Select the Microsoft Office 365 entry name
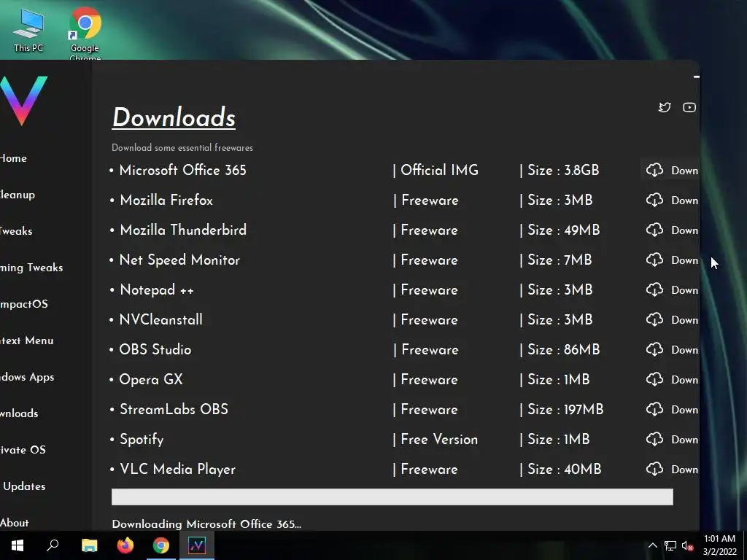The width and height of the screenshot is (747, 560). (x=182, y=170)
